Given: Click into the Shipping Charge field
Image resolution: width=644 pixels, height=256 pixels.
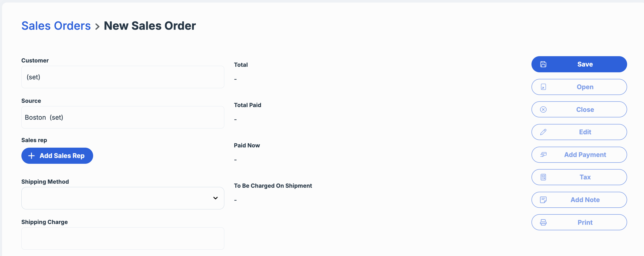Looking at the screenshot, I should (x=123, y=238).
